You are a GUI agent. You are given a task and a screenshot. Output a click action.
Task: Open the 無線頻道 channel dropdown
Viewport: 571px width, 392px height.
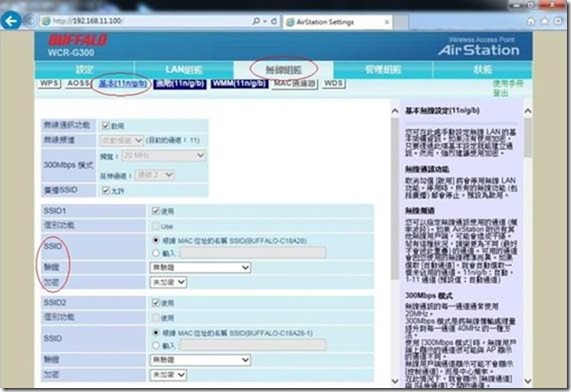point(122,140)
